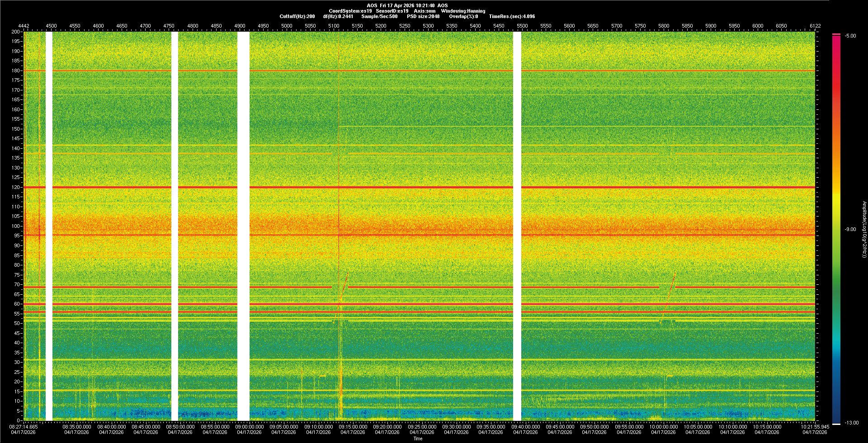
Task: Click the 08:27:14.665 start time label
Action: click(24, 427)
